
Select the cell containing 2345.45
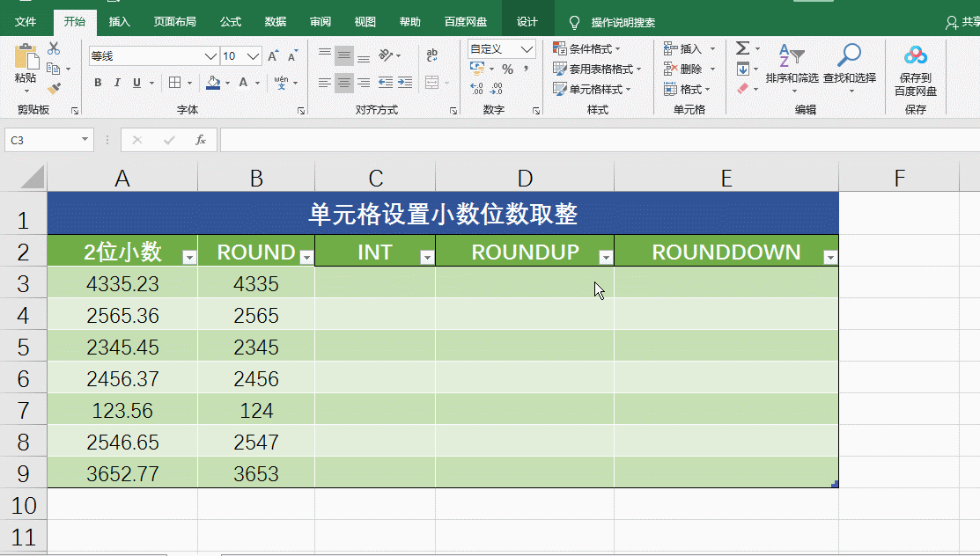[122, 347]
